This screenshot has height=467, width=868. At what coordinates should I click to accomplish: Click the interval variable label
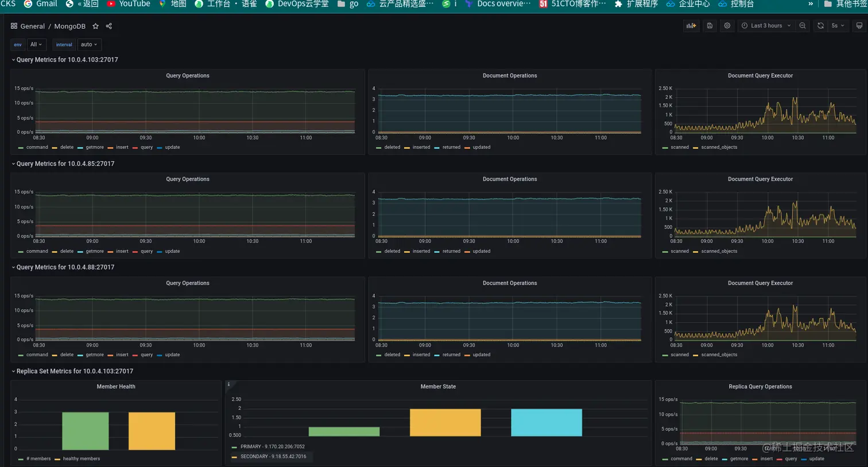tap(64, 44)
